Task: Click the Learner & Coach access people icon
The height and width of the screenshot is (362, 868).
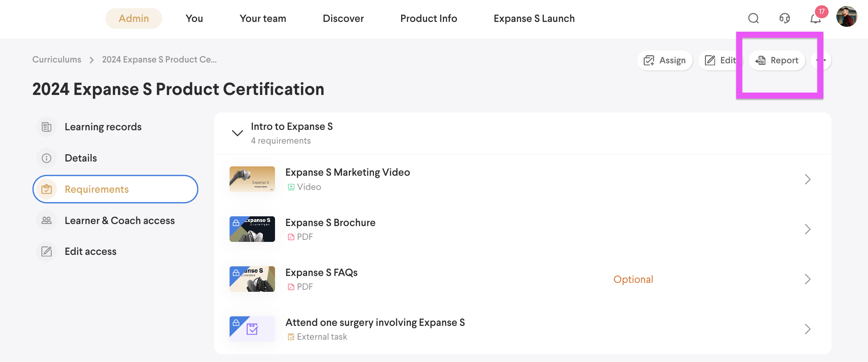Action: [x=47, y=220]
